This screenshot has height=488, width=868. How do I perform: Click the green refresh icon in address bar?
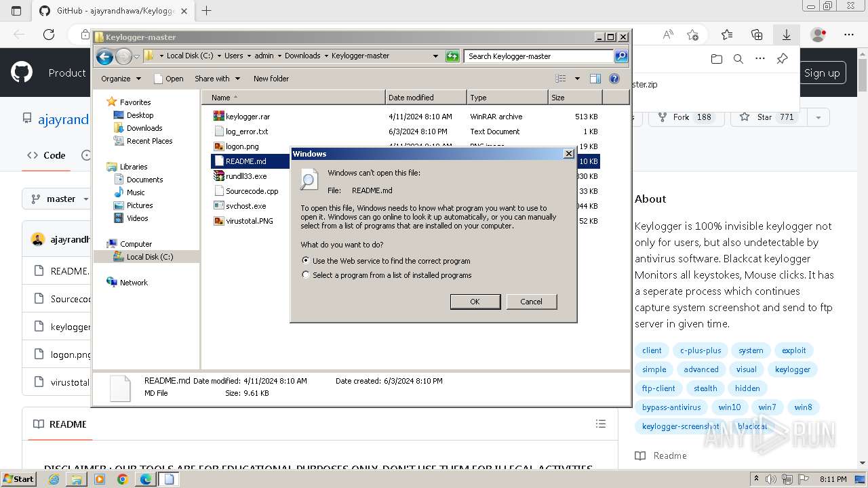click(452, 56)
